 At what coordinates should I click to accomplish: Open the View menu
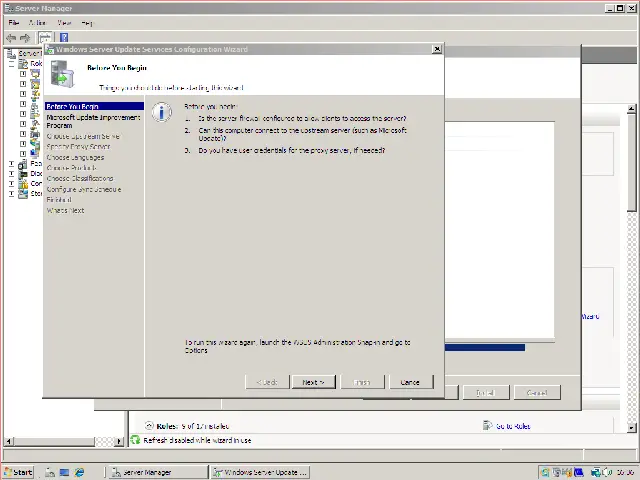pyautogui.click(x=64, y=23)
